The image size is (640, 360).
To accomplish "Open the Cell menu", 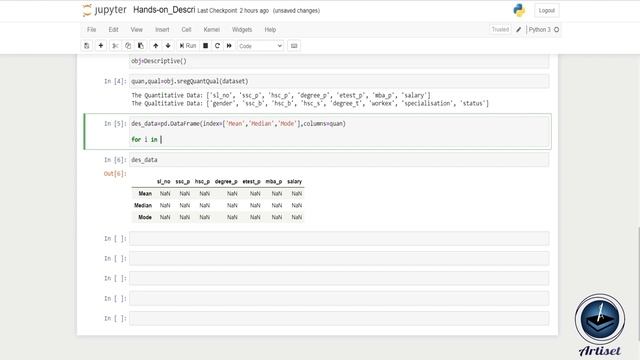I will click(187, 30).
